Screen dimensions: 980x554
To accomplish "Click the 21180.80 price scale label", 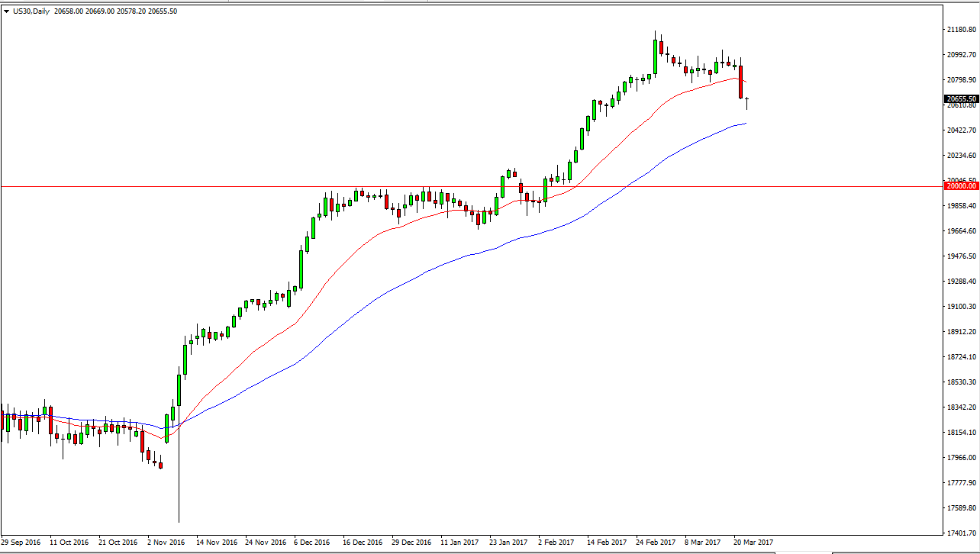I will tap(960, 30).
